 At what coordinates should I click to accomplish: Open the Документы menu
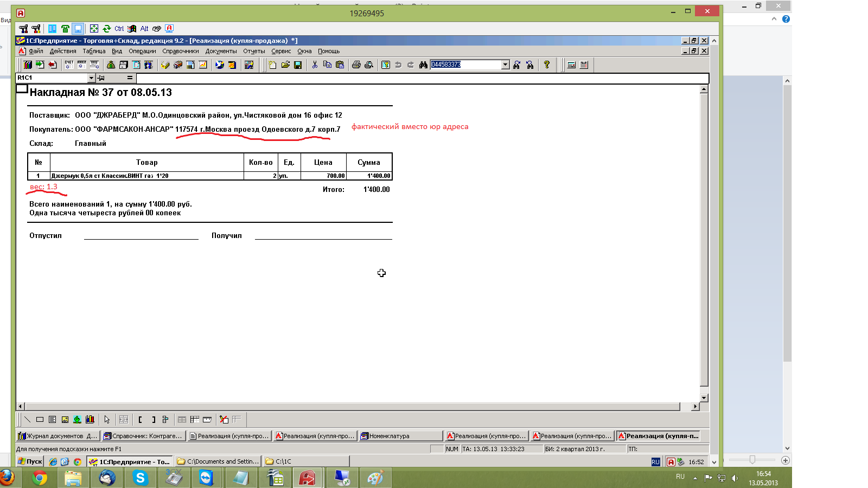221,52
